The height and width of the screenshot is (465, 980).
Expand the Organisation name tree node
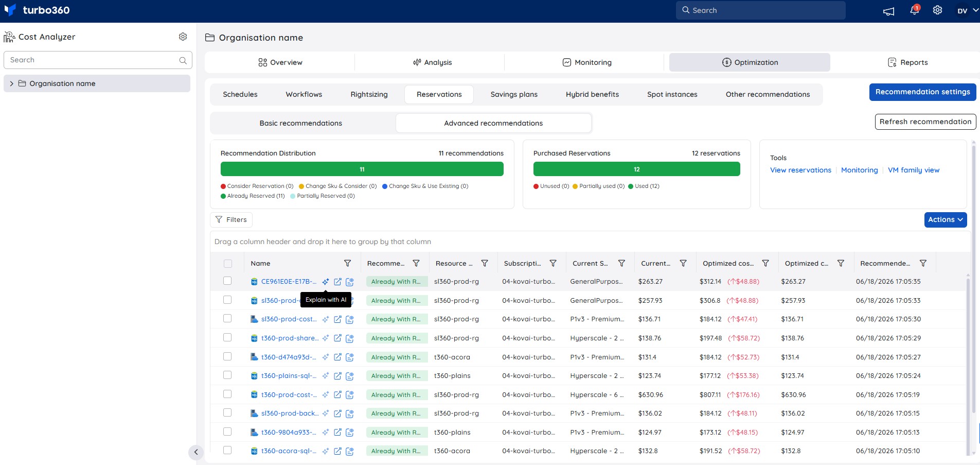pyautogui.click(x=11, y=83)
